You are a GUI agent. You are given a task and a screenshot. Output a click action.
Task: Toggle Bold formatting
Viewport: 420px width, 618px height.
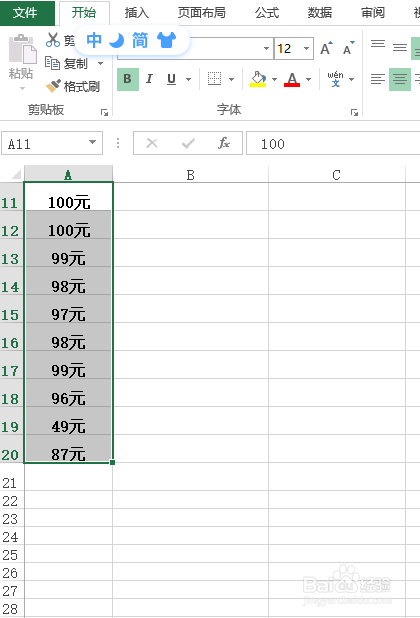click(128, 79)
